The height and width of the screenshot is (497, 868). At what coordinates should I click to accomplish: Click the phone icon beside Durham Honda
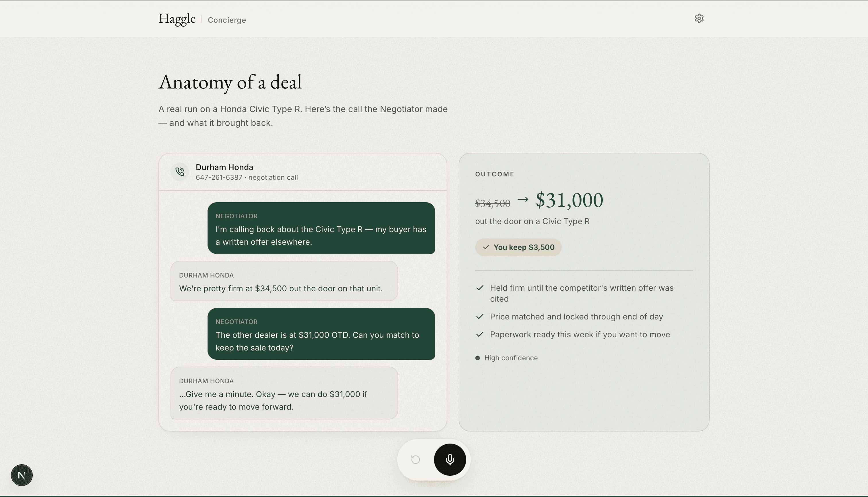pos(180,172)
